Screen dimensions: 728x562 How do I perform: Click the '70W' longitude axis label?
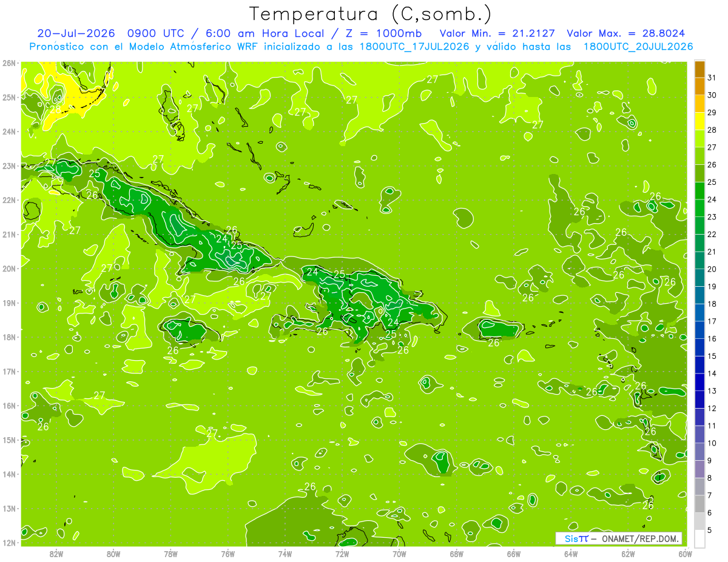[399, 553]
